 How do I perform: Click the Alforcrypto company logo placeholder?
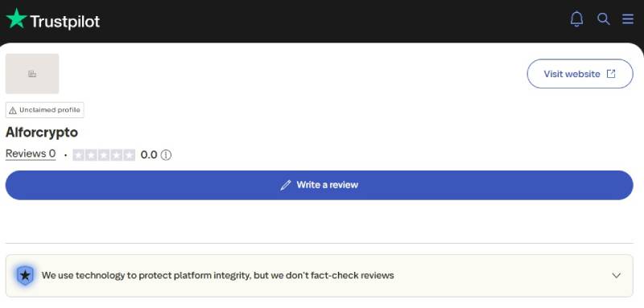(x=32, y=74)
